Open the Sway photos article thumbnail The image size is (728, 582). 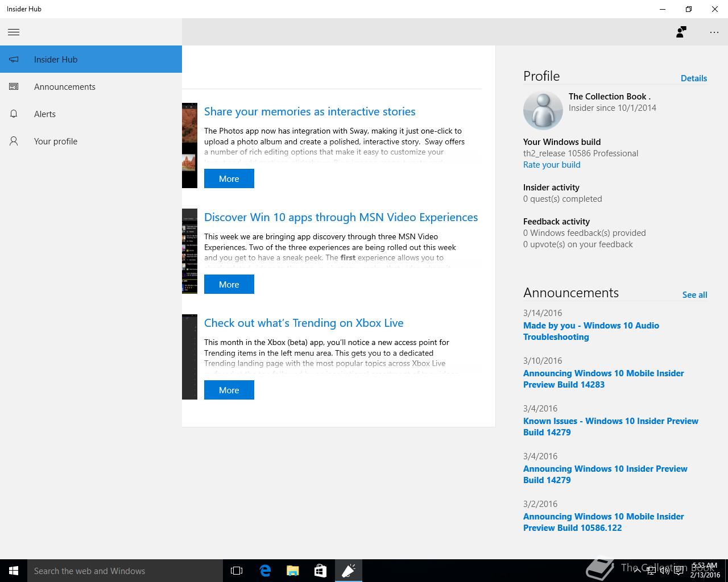click(189, 145)
